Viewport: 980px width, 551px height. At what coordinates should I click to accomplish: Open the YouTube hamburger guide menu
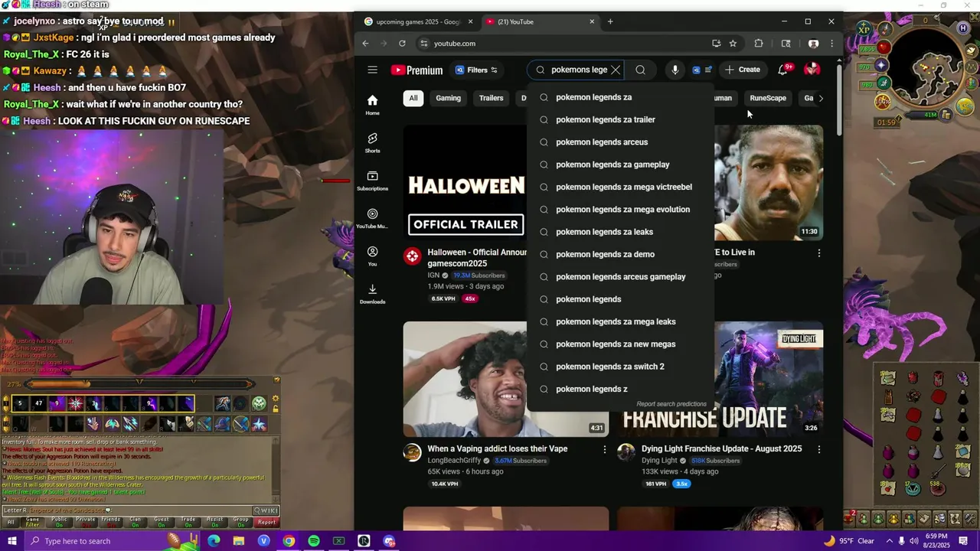[372, 70]
